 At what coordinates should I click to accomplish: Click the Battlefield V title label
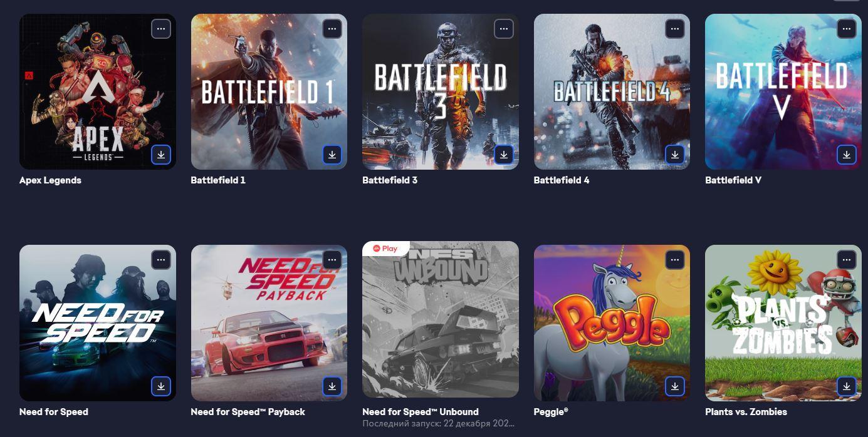[x=733, y=180]
